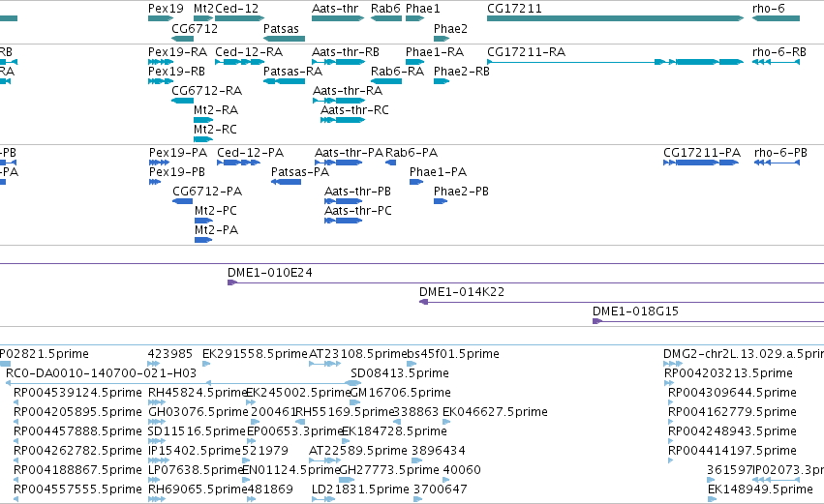Image resolution: width=824 pixels, height=504 pixels.
Task: Click the Patsas-RA transcript
Action: click(x=284, y=81)
